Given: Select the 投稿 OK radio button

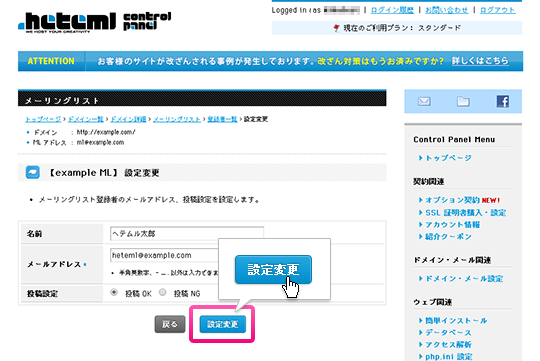Looking at the screenshot, I should coord(114,292).
